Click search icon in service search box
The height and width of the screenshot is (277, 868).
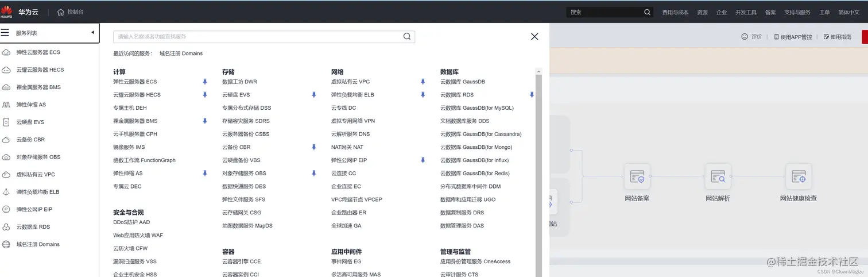pyautogui.click(x=407, y=37)
